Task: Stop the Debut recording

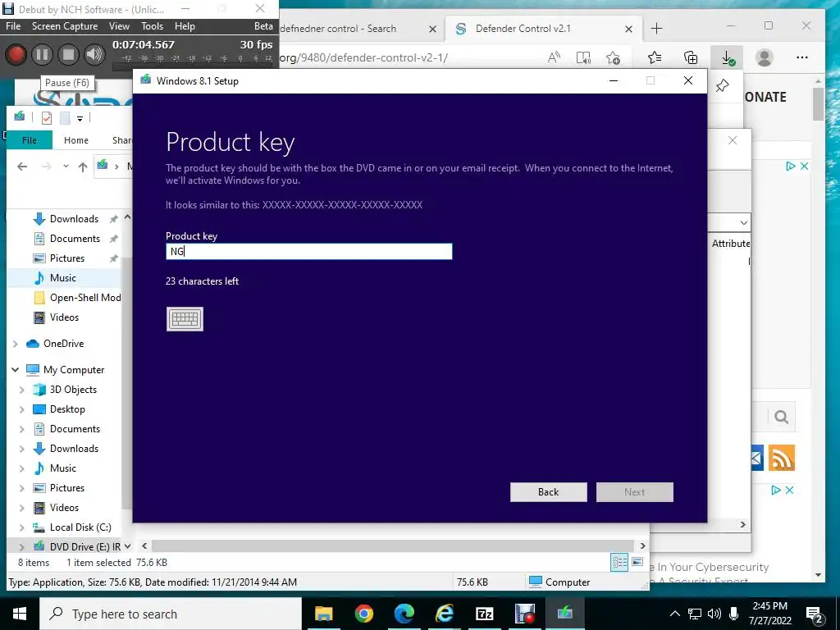Action: tap(68, 55)
